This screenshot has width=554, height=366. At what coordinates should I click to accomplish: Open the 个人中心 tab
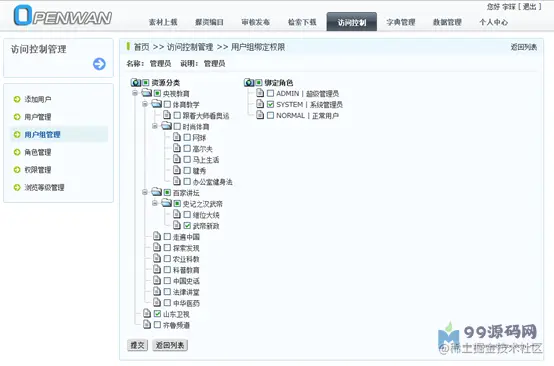pyautogui.click(x=494, y=22)
